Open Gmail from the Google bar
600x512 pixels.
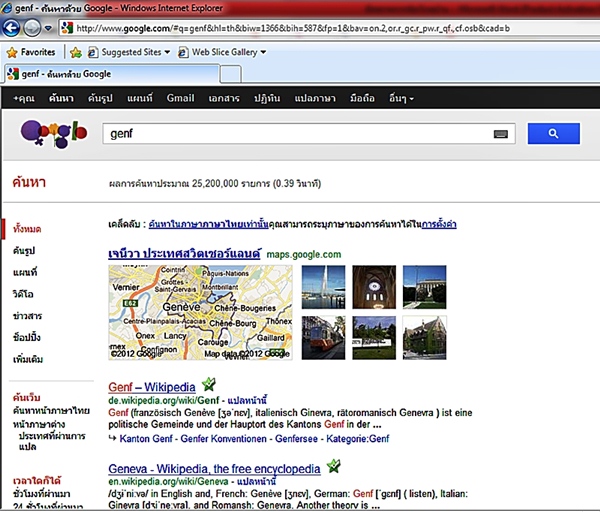tap(180, 98)
